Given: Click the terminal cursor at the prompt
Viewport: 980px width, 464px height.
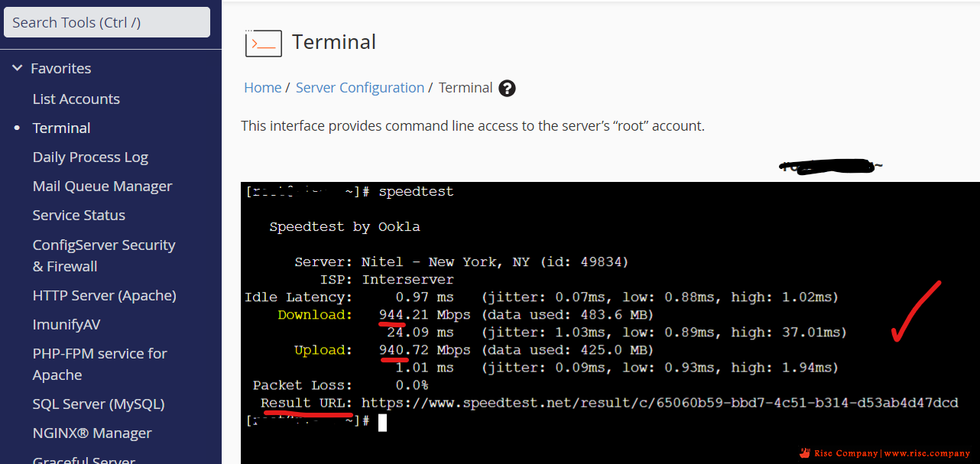Looking at the screenshot, I should [382, 422].
